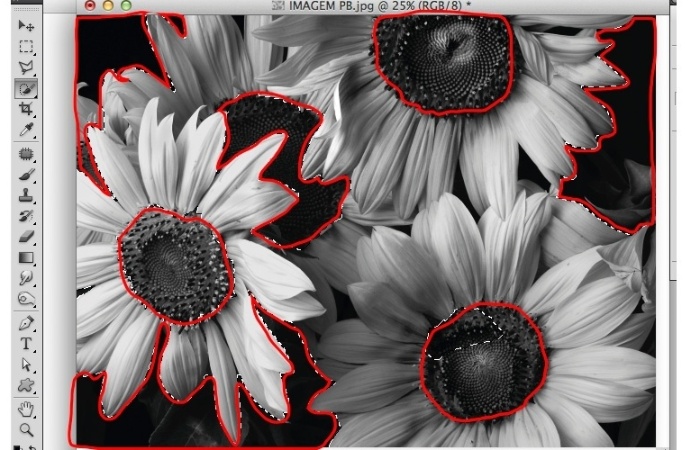Screen dimensions: 700x450
Task: Click the dark center of the bottom-right sunflower
Action: (x=484, y=362)
